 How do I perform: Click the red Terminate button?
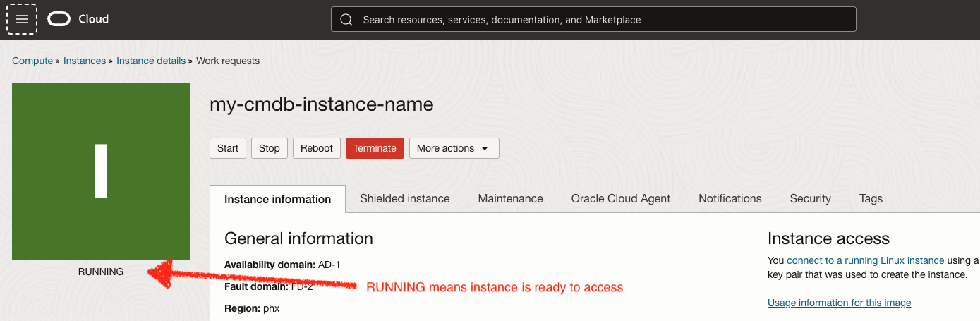pyautogui.click(x=375, y=148)
